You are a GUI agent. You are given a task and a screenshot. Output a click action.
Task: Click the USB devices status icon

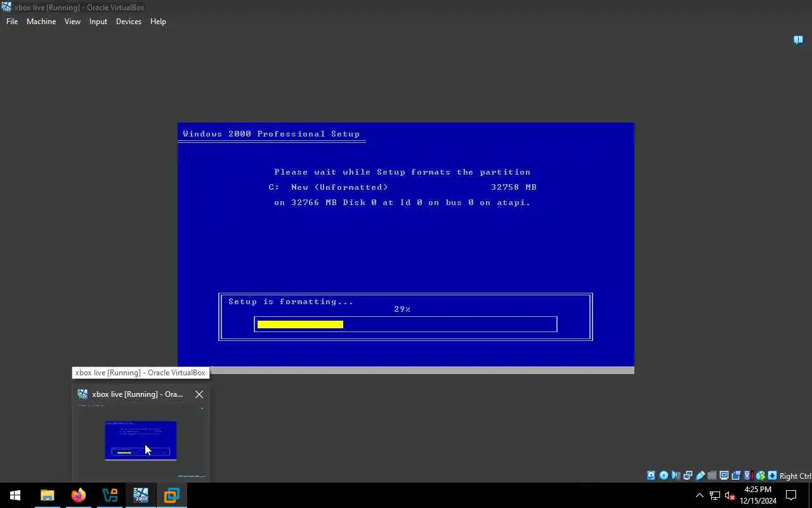click(x=700, y=476)
